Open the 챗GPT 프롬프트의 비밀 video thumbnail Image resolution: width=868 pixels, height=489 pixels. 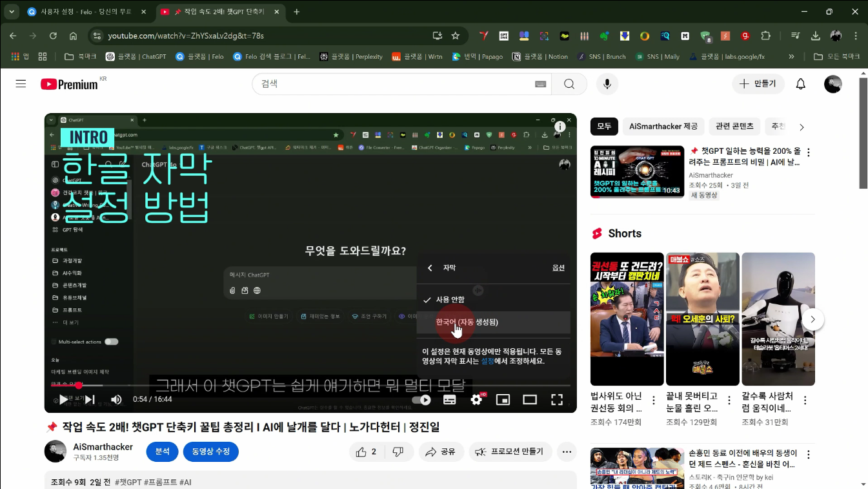point(637,172)
